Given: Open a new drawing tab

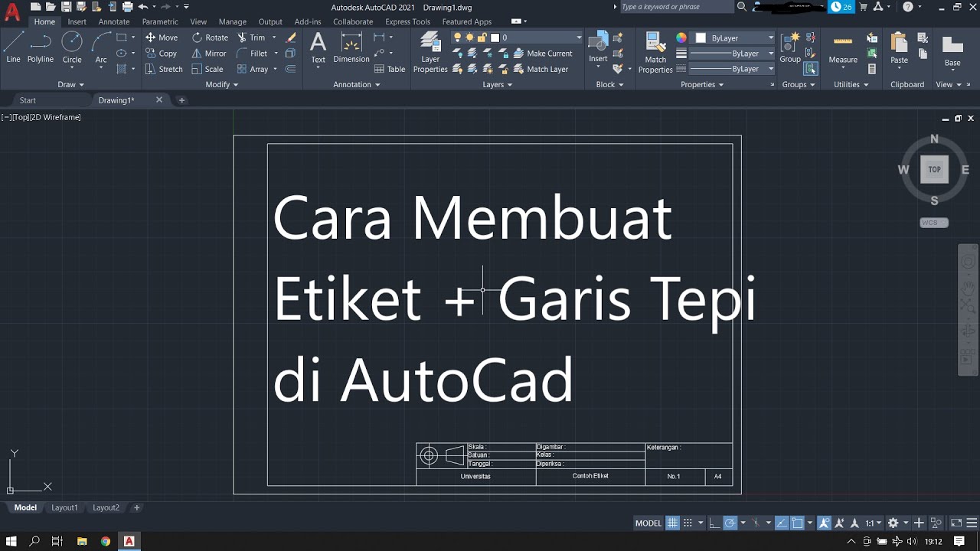Looking at the screenshot, I should pos(181,100).
